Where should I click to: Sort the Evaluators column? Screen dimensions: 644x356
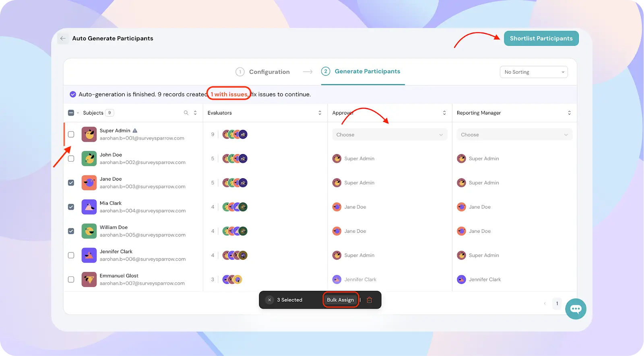coord(320,113)
